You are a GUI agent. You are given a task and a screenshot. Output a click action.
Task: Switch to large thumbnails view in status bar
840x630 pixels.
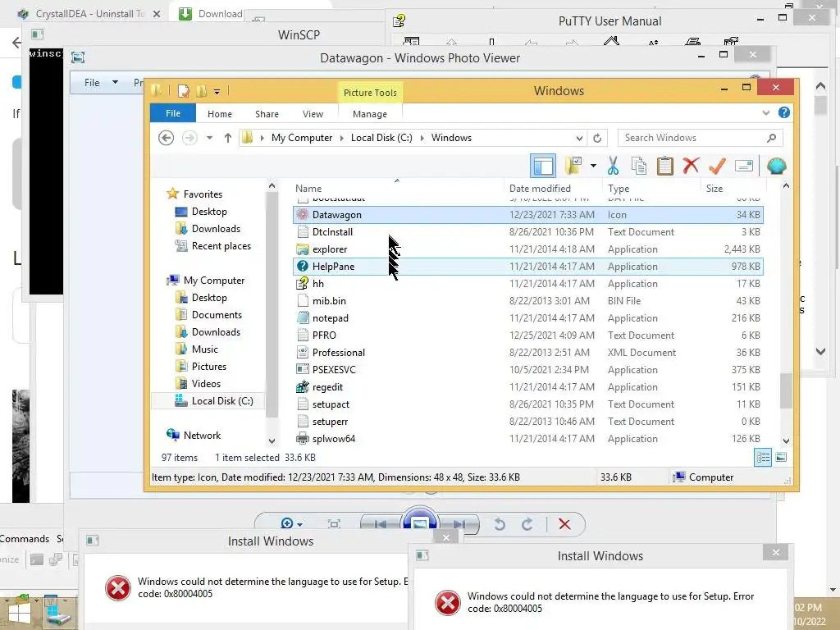pyautogui.click(x=781, y=458)
